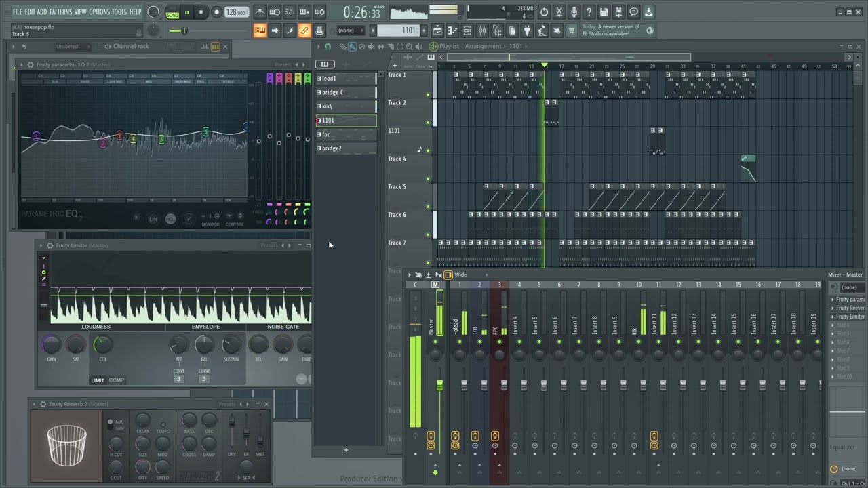Toggle the 3-2-1 countdown before recording
This screenshot has height=488, width=868.
click(290, 12)
